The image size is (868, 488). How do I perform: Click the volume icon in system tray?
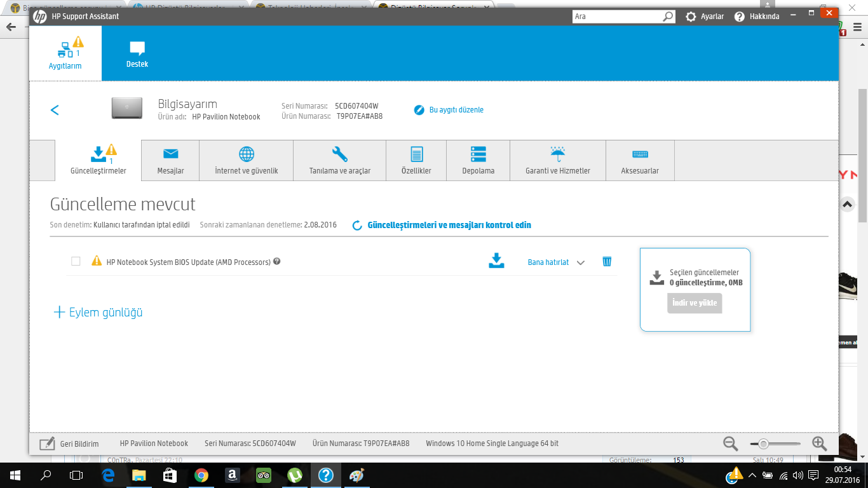798,475
